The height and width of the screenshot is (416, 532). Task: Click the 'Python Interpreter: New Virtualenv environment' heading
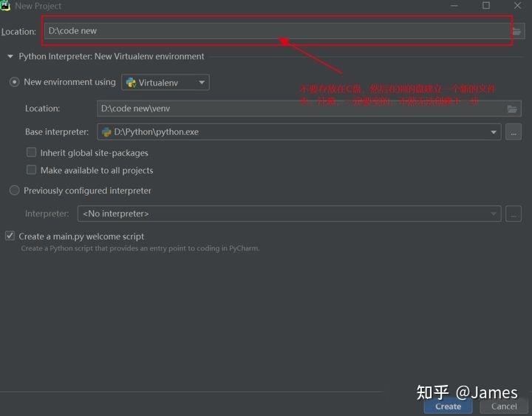click(x=112, y=56)
